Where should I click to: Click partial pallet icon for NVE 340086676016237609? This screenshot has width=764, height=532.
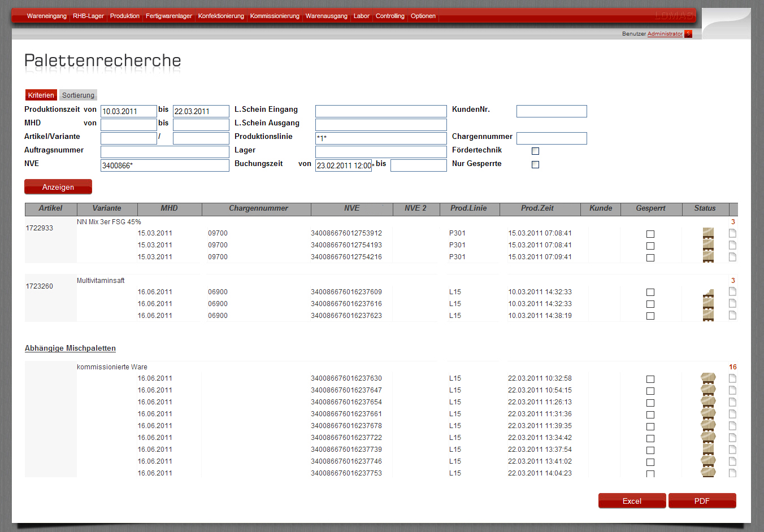tap(708, 293)
